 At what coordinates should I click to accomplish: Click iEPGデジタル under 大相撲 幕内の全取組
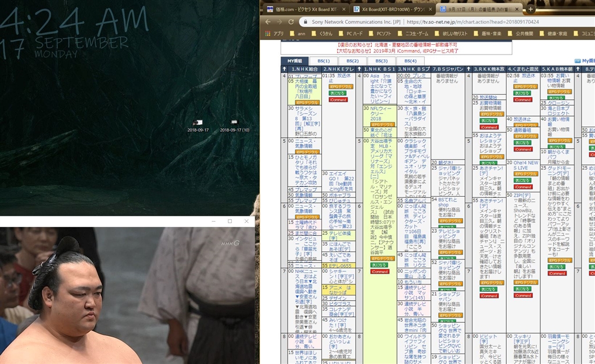click(307, 102)
